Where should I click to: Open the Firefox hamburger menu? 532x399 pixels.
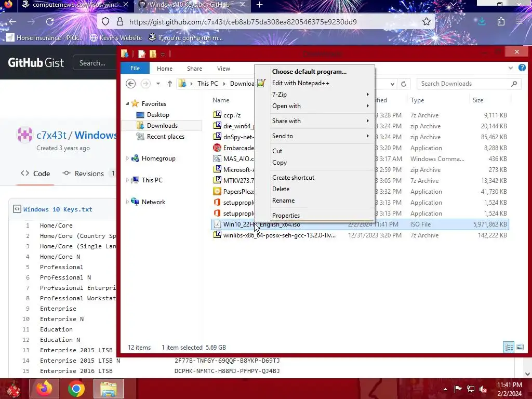click(520, 22)
